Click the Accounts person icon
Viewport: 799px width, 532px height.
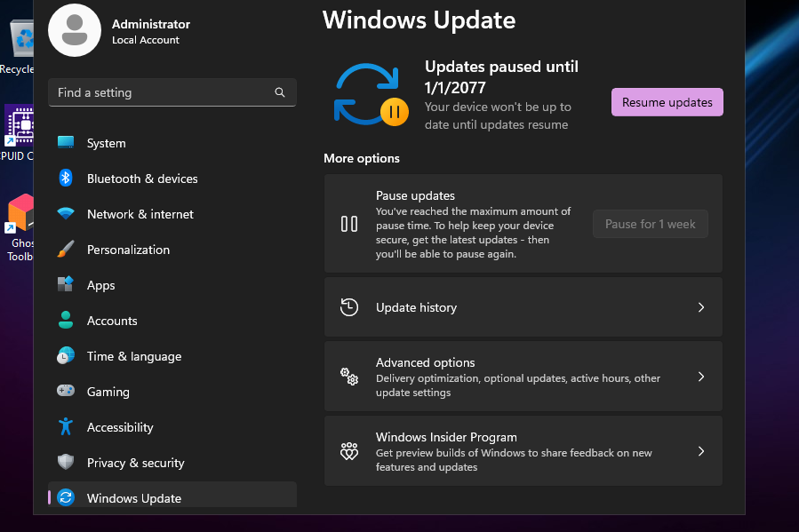(66, 321)
